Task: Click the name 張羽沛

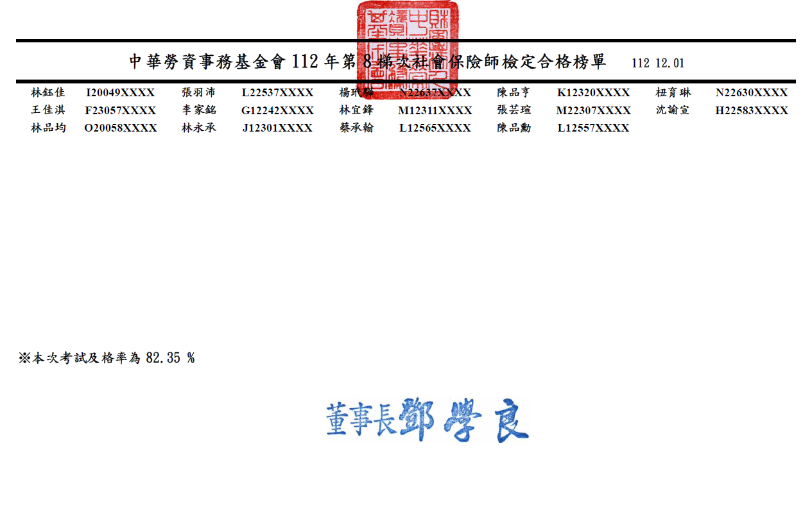Action: [x=199, y=92]
